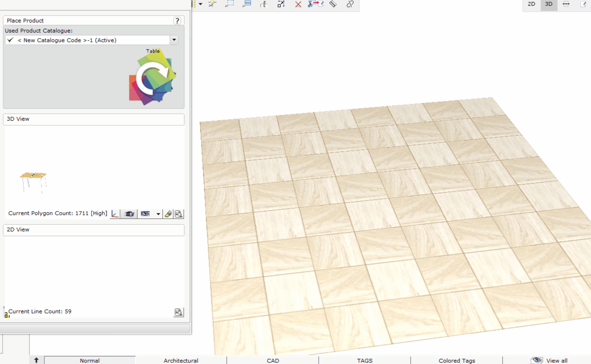This screenshot has width=591, height=364.
Task: Click the select-by-list lines tool icon
Action: (x=247, y=4)
